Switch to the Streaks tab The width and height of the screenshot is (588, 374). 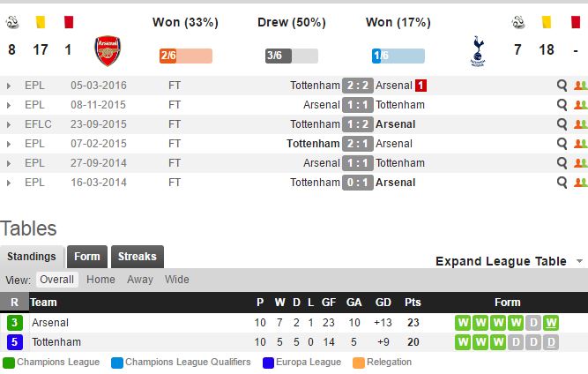(x=138, y=257)
